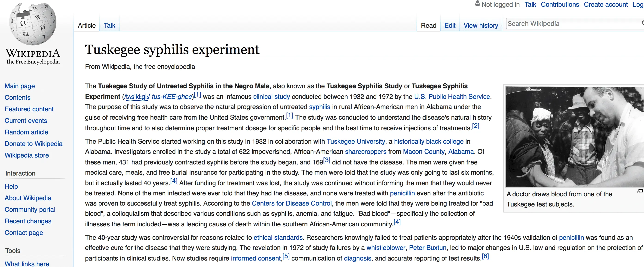Select the Read tab
644x267 pixels.
coord(429,25)
